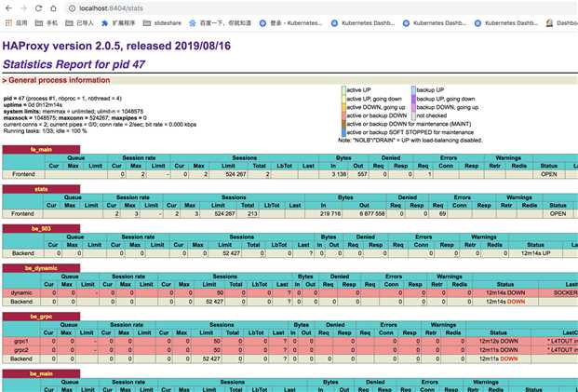Click the backup UP legend color
The width and height of the screenshot is (578, 392).
point(413,90)
